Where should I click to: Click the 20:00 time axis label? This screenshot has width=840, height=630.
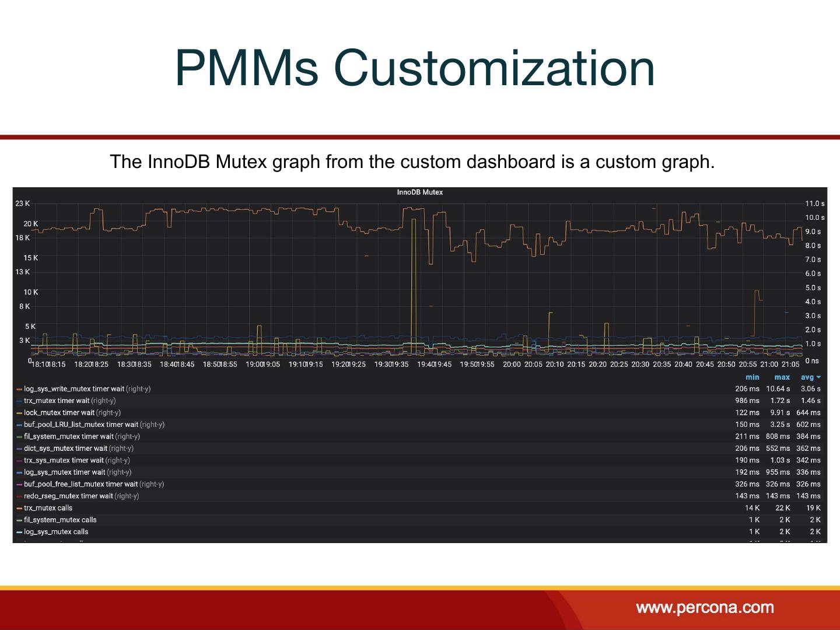(512, 365)
